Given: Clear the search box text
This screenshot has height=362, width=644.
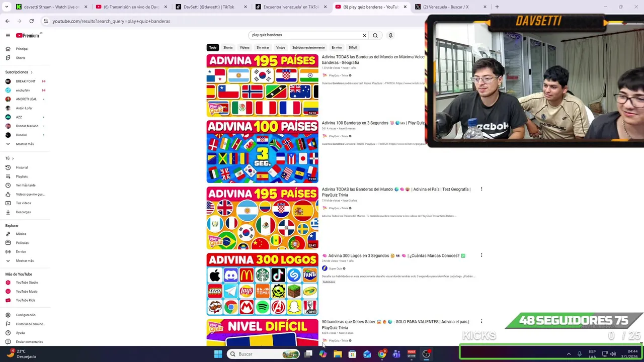Looking at the screenshot, I should coord(364,35).
